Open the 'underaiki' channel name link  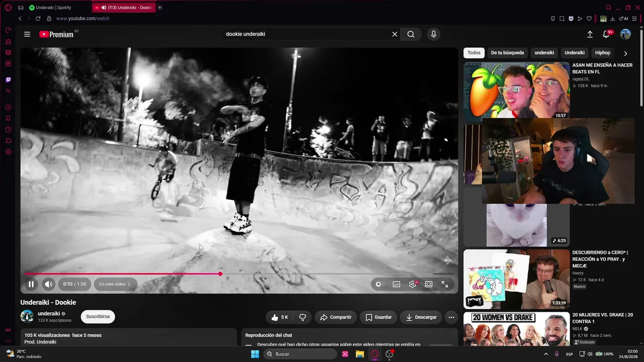[x=49, y=314]
